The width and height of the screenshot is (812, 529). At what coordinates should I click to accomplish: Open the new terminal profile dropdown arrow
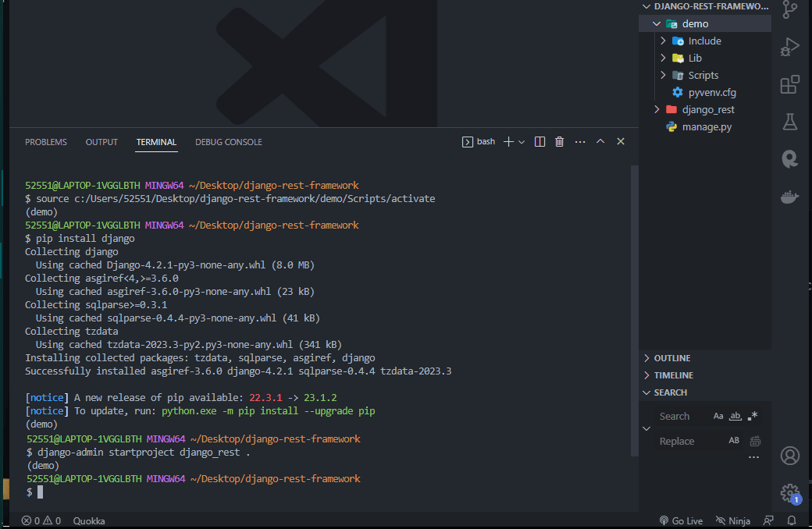[x=522, y=142]
